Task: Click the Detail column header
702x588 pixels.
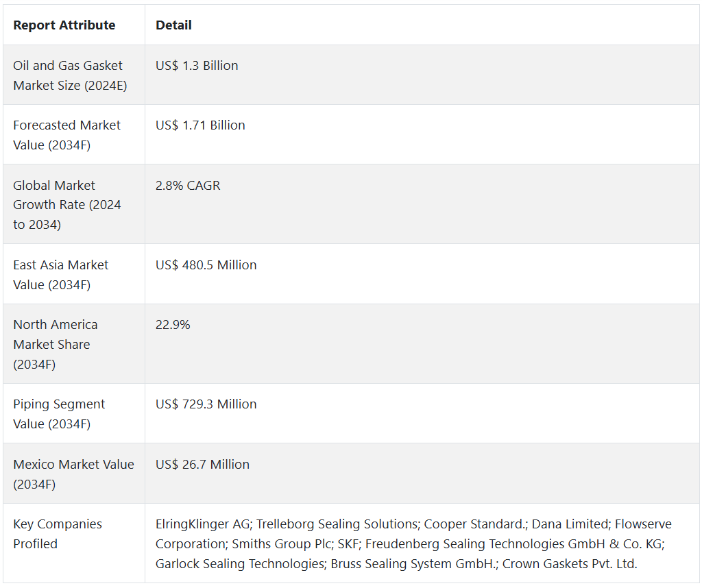Action: point(173,25)
